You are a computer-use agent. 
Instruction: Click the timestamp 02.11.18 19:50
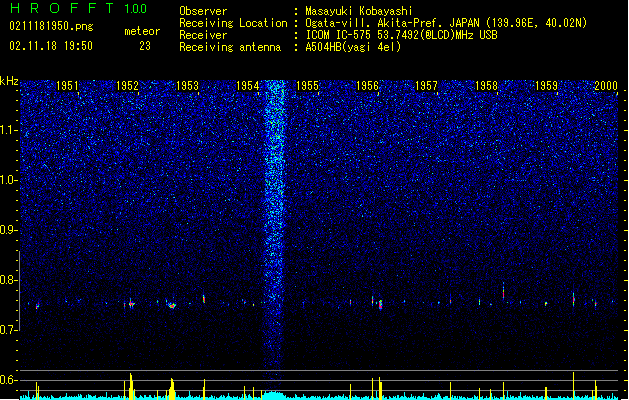click(51, 46)
